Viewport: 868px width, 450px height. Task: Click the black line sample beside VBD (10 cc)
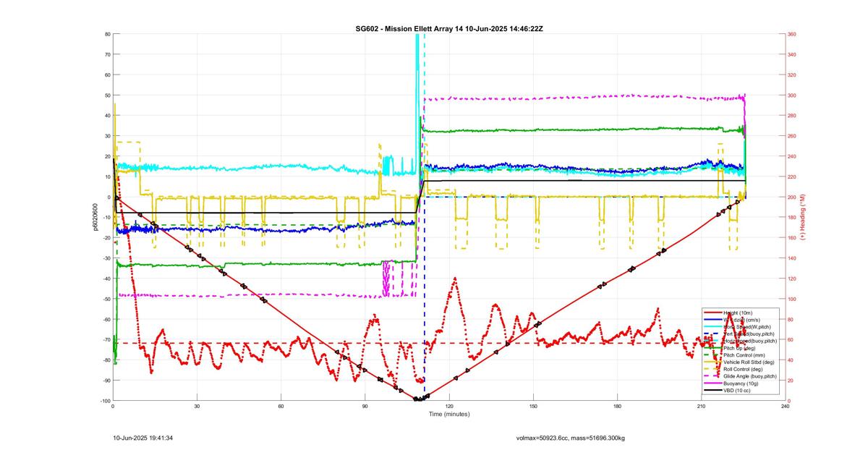712,391
